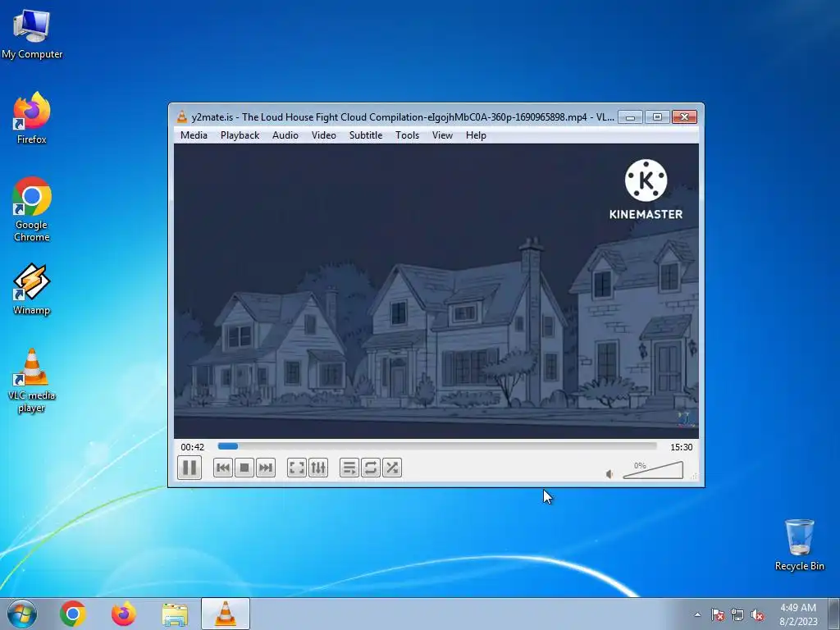Set volume using VLC volume slider

pos(653,470)
